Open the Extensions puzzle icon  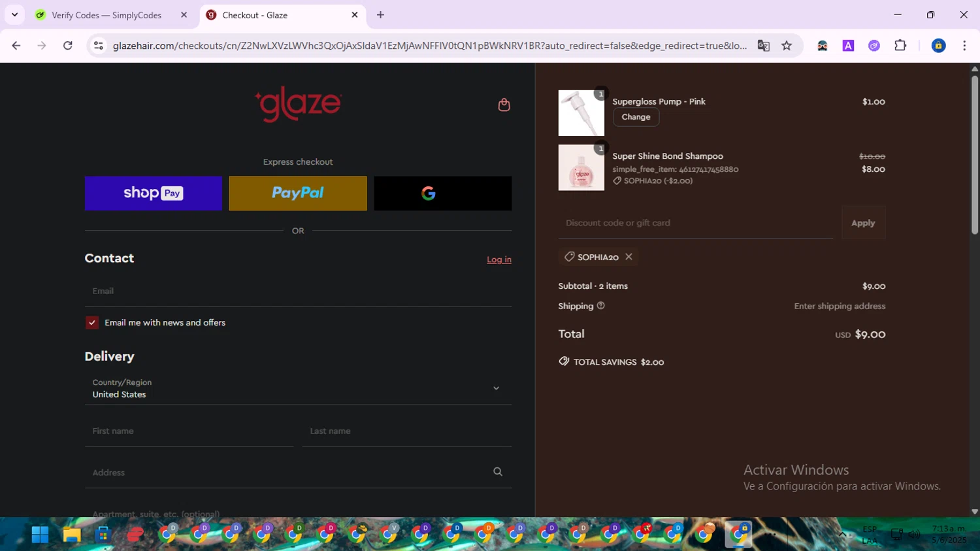point(900,46)
